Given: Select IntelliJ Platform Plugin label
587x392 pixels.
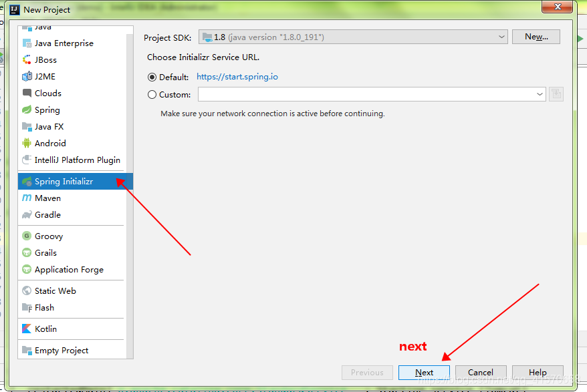Looking at the screenshot, I should click(x=78, y=160).
